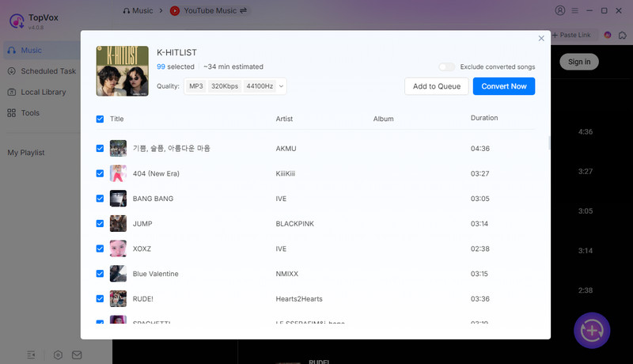This screenshot has width=633, height=364.
Task: Click Add to Queue button
Action: click(x=437, y=86)
